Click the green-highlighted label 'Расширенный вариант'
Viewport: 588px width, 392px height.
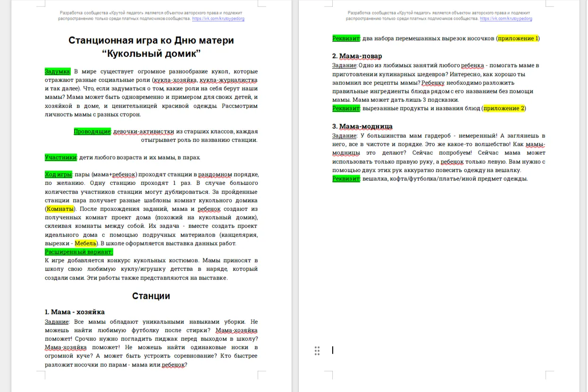point(79,252)
